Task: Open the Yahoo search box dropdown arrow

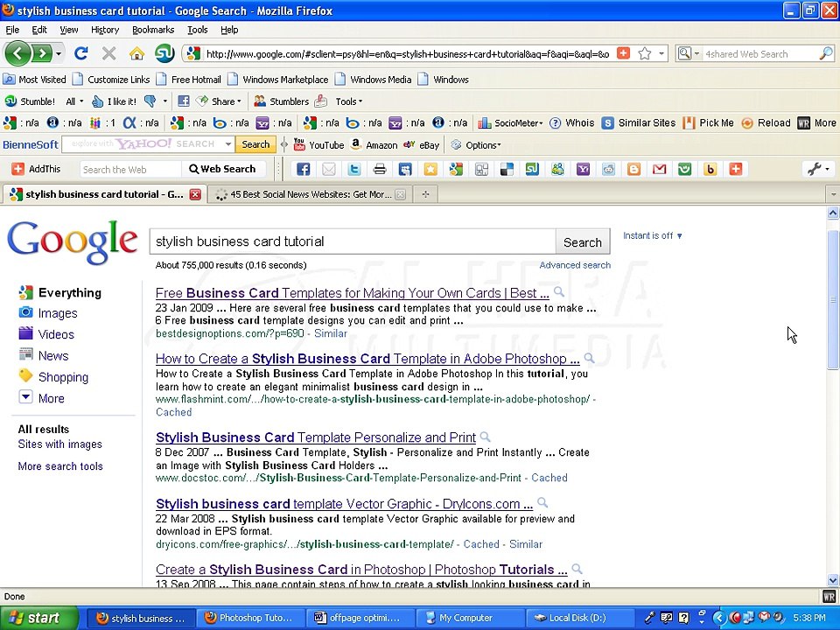Action: click(x=228, y=144)
